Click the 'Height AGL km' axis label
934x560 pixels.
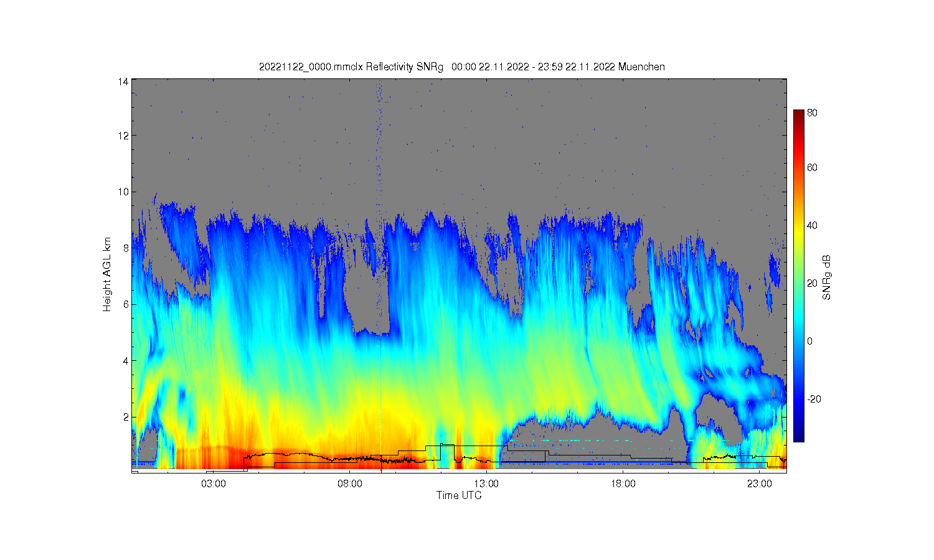pyautogui.click(x=107, y=274)
